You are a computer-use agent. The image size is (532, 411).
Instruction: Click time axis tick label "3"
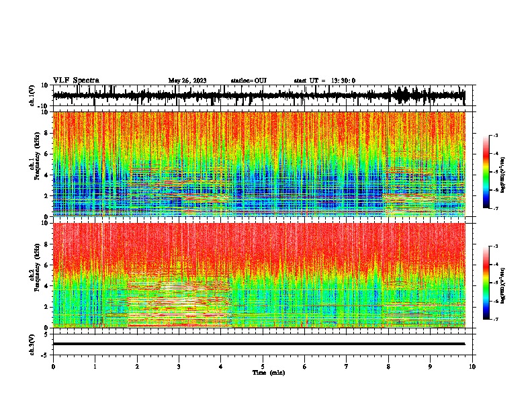pos(179,367)
